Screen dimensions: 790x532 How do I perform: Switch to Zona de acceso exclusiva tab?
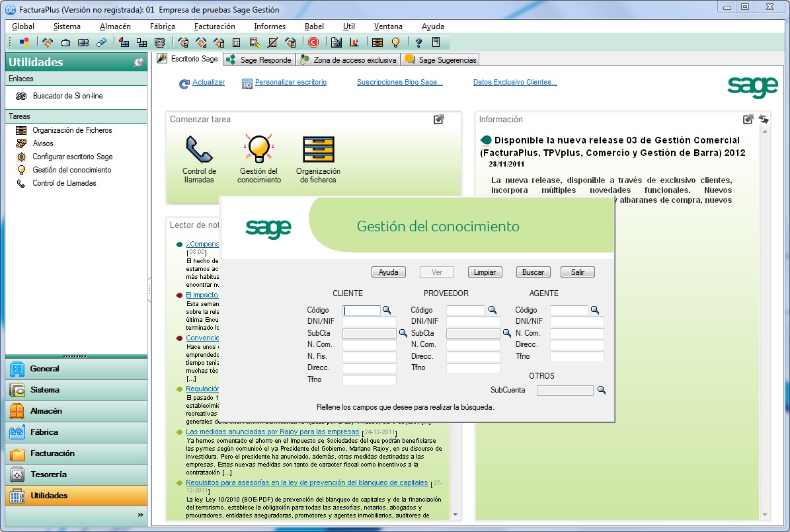coord(348,60)
